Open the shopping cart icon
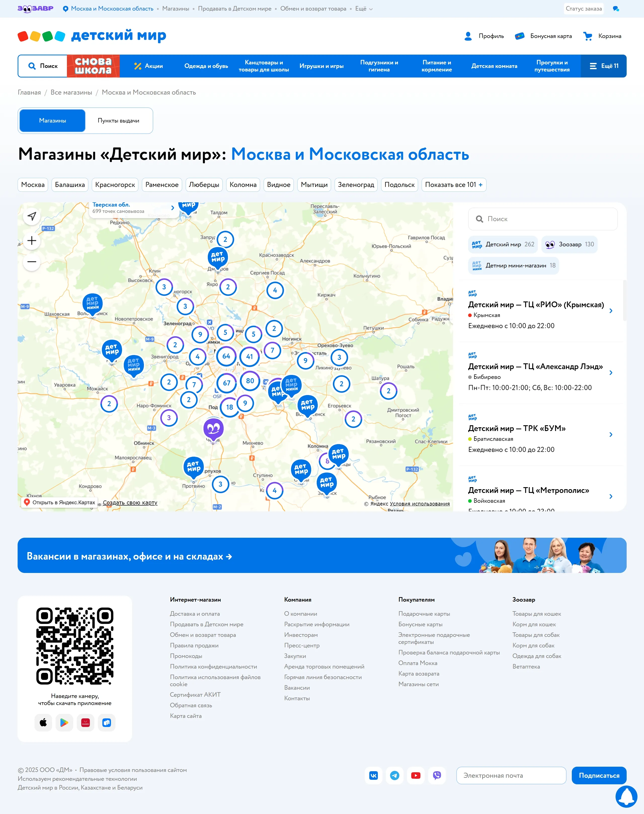This screenshot has height=814, width=644. pos(587,36)
